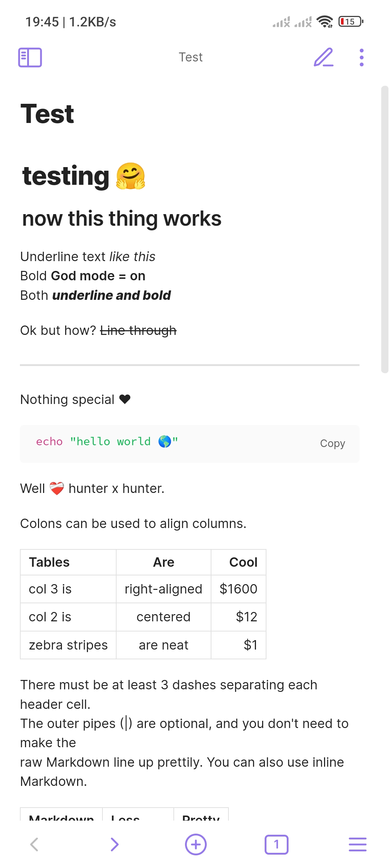Click the 'Tables' header cell

tap(49, 562)
